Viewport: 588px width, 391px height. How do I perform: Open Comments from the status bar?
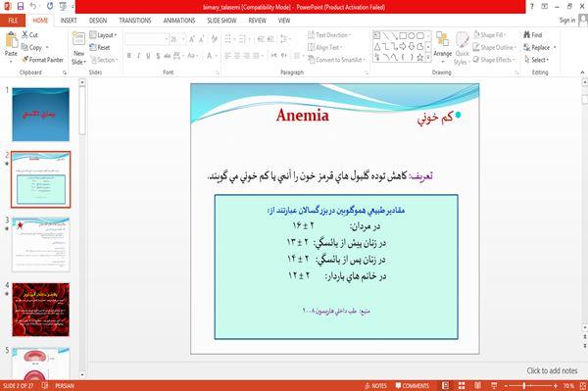413,386
